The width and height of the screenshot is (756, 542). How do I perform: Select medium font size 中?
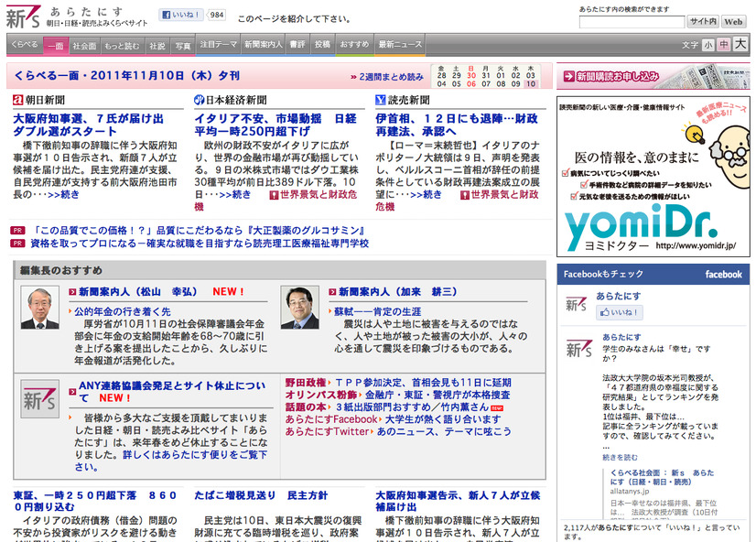tap(724, 44)
